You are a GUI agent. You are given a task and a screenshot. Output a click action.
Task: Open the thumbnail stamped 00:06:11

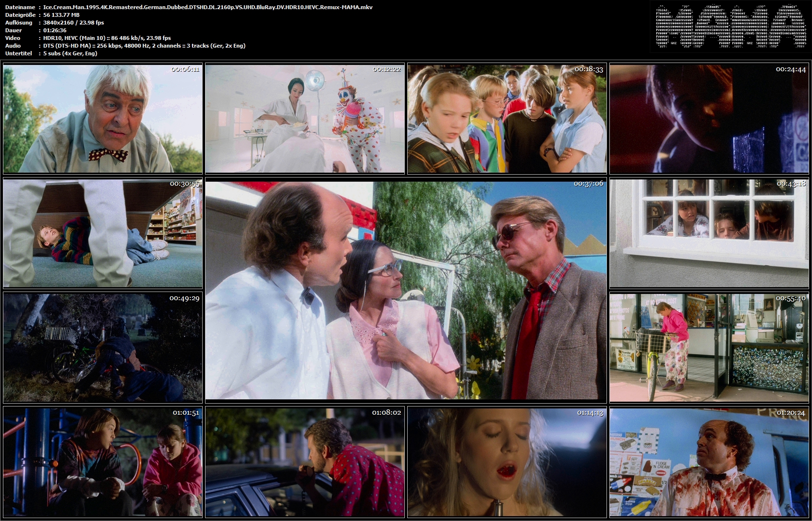103,118
